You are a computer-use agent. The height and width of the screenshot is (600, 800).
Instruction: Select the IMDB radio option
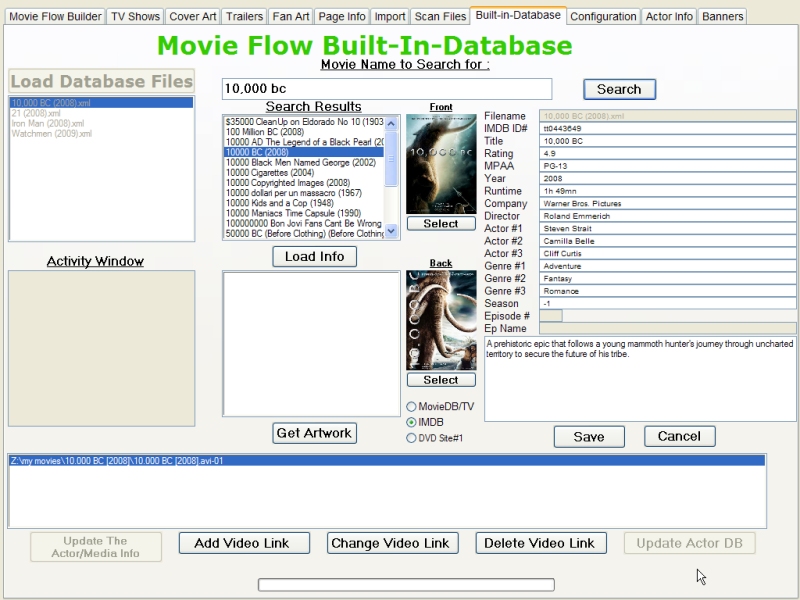[412, 423]
